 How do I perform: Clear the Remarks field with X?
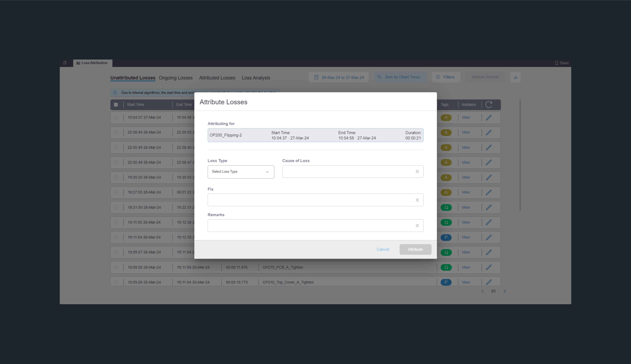point(417,226)
